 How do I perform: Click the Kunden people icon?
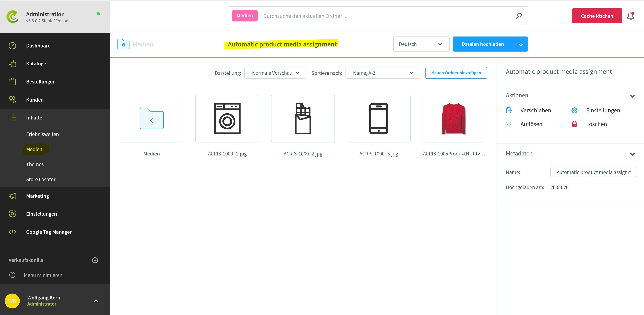pos(12,100)
